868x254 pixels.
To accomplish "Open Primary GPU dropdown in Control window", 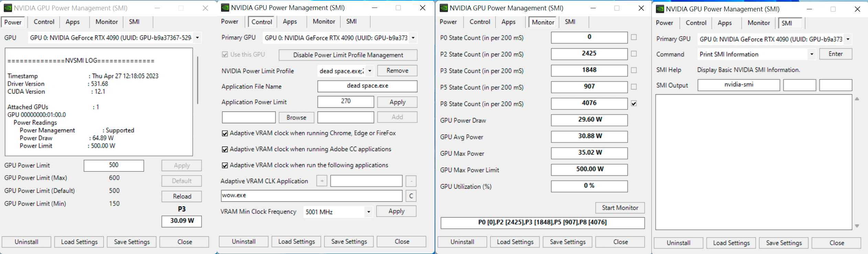I will point(413,38).
